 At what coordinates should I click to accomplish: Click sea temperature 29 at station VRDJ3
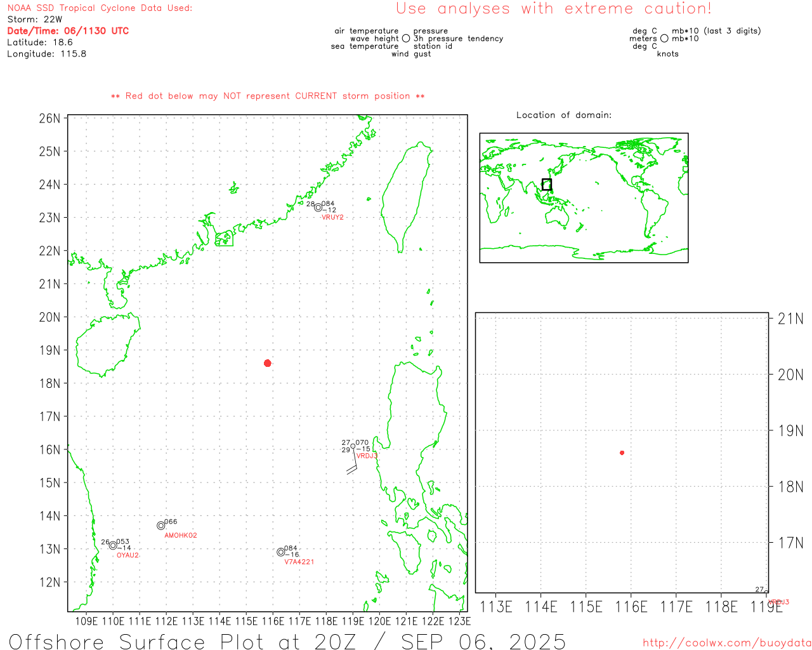point(346,450)
